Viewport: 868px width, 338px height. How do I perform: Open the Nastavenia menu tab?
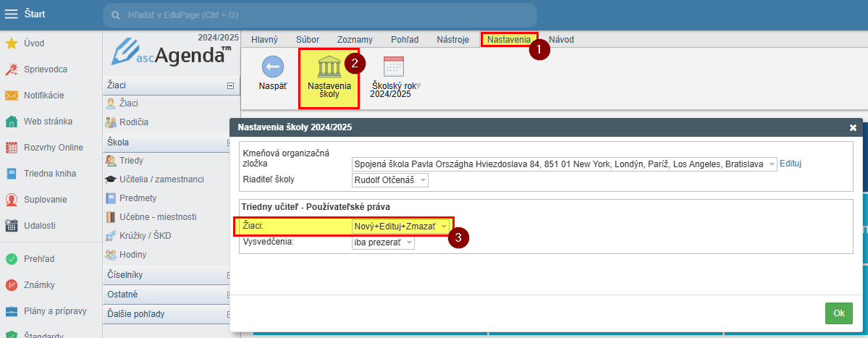[508, 40]
